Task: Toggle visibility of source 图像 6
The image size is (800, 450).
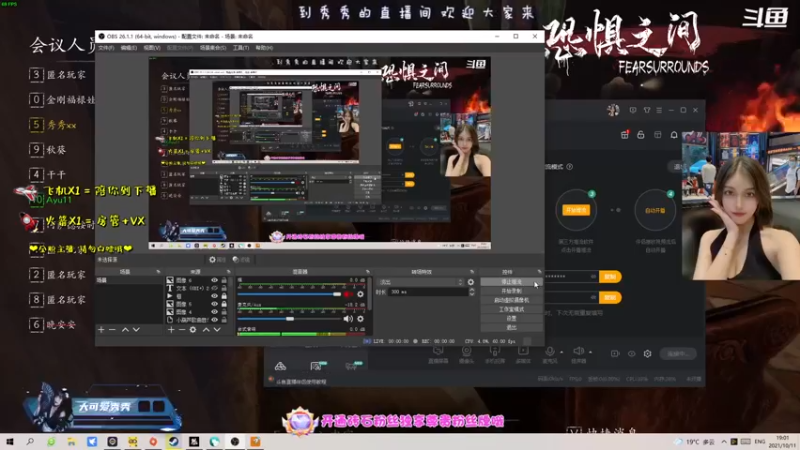Action: (x=214, y=280)
